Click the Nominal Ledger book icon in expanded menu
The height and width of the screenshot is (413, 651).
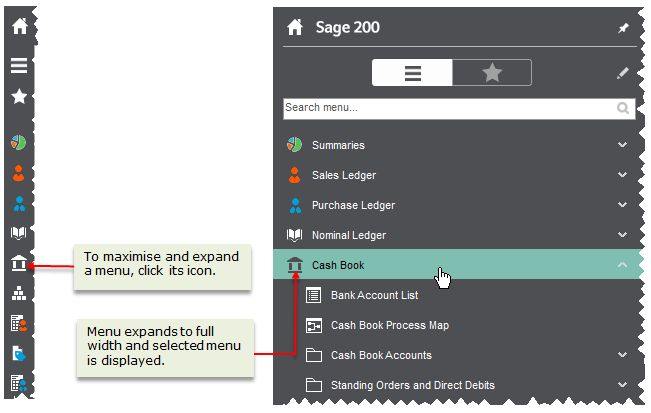point(294,235)
